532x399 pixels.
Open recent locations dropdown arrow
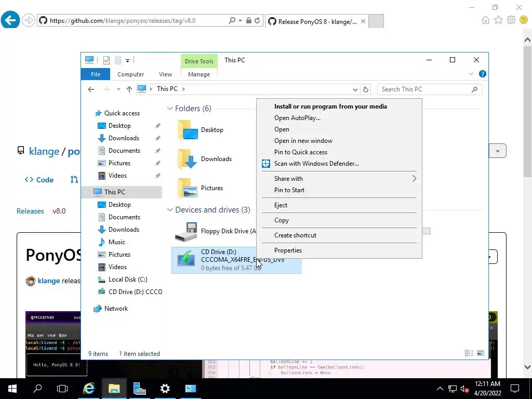(118, 89)
